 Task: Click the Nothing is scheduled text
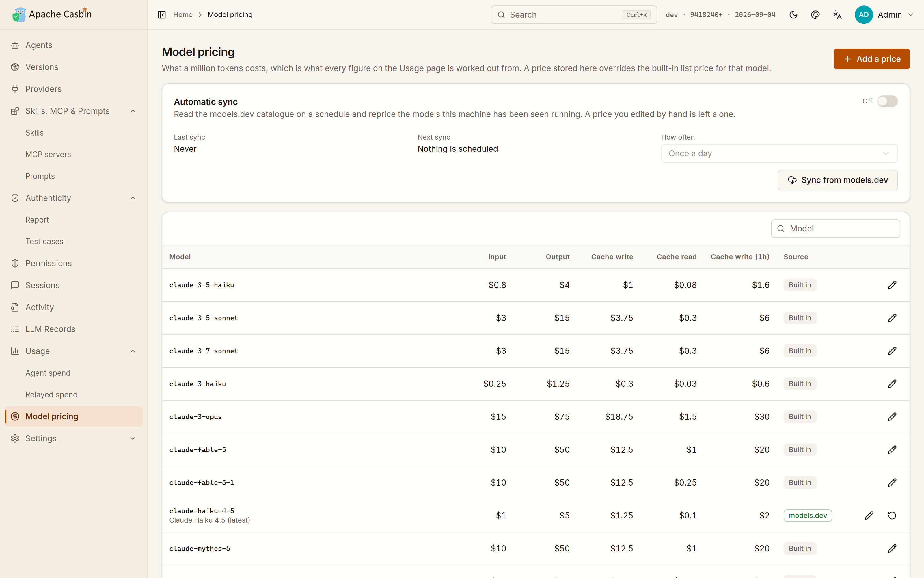pos(457,149)
